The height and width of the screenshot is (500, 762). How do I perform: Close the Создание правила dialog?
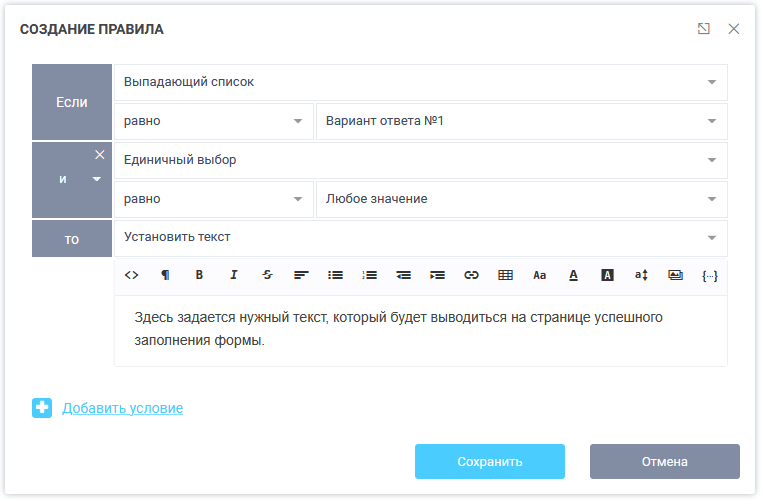pyautogui.click(x=734, y=29)
